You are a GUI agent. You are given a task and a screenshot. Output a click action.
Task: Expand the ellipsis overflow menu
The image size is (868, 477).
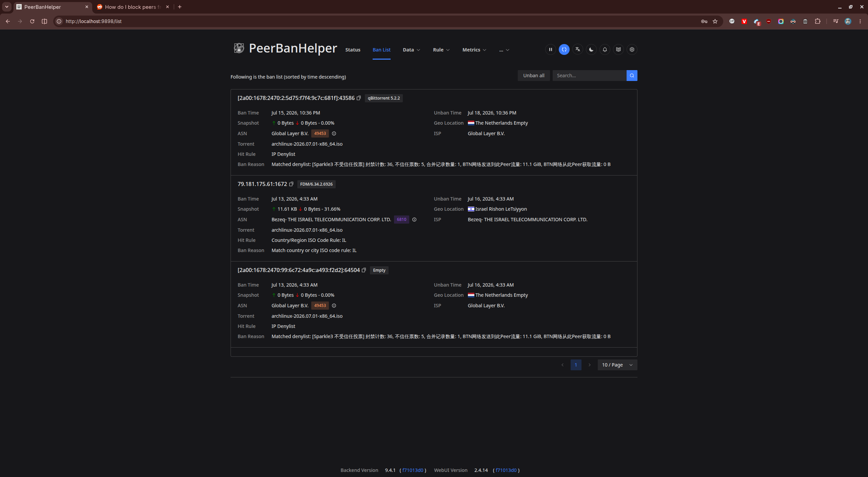point(504,50)
